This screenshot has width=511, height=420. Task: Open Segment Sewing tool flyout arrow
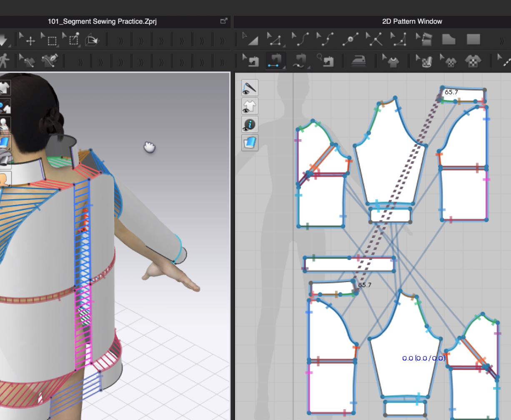[283, 67]
